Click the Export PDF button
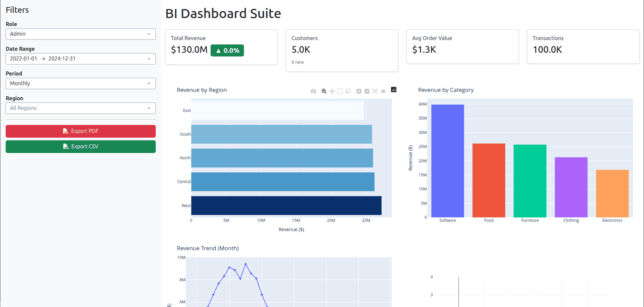The height and width of the screenshot is (307, 644). click(80, 131)
